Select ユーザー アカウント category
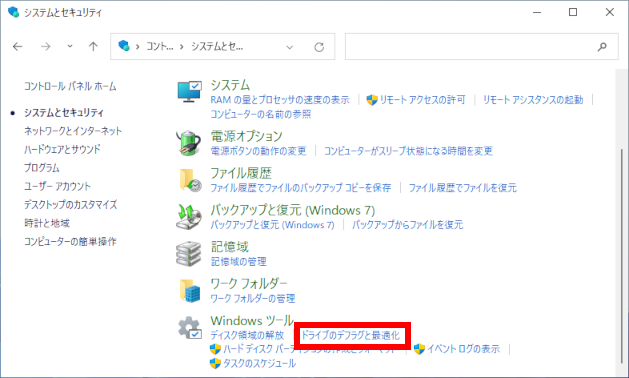 pos(57,186)
